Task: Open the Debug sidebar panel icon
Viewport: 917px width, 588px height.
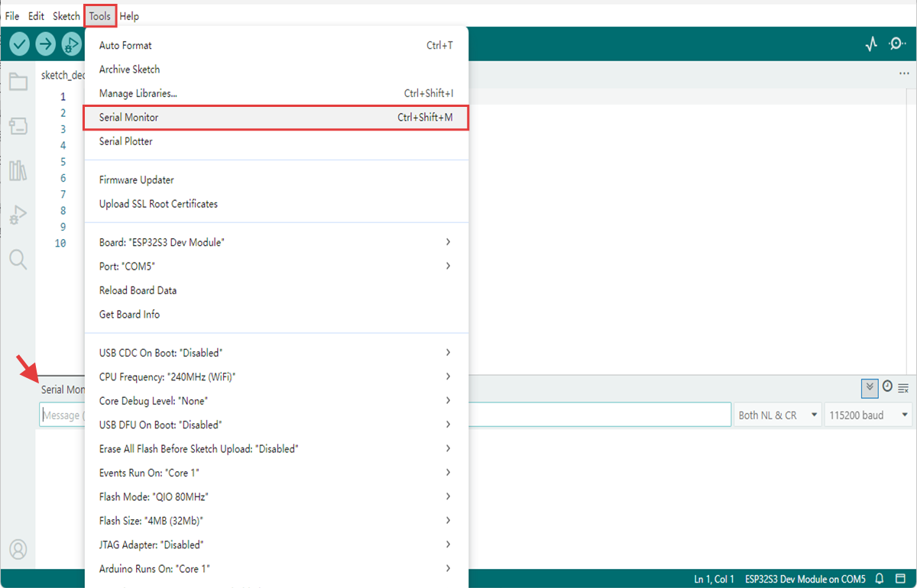Action: 18,215
